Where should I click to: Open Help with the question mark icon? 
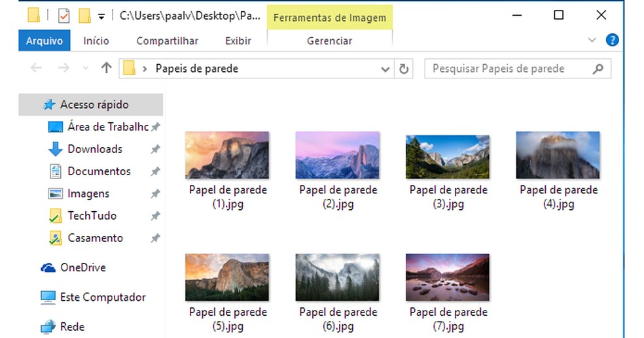click(x=612, y=40)
